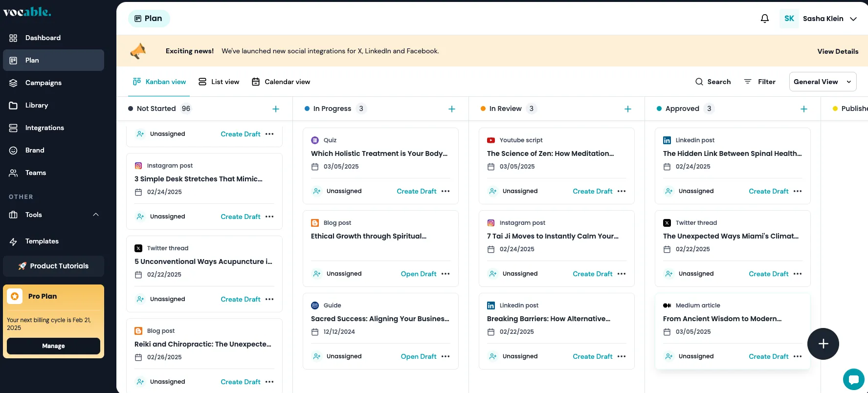Open Draft for Ethical Growth blog post
This screenshot has width=868, height=393.
(x=418, y=274)
